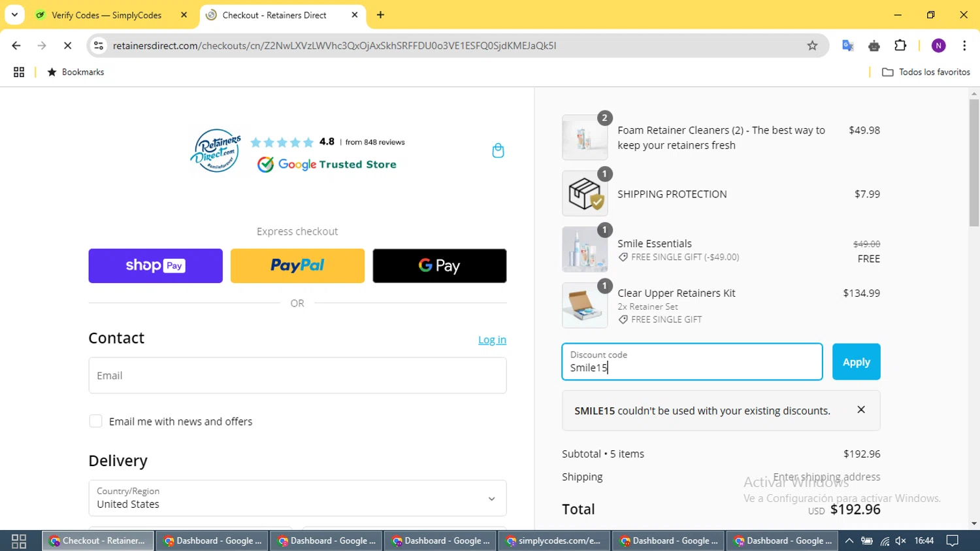Open the robot extension icon in toolbar
The height and width of the screenshot is (551, 980).
(x=874, y=46)
